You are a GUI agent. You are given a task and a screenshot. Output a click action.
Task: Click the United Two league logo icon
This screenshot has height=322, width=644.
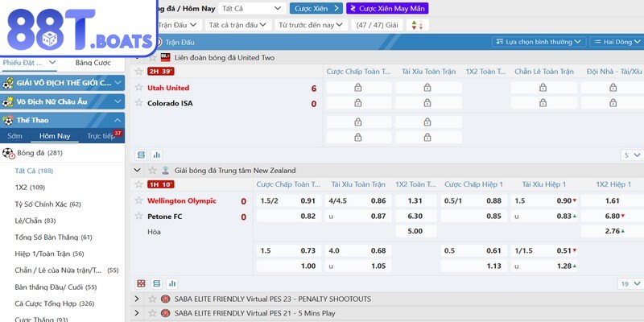(166, 57)
